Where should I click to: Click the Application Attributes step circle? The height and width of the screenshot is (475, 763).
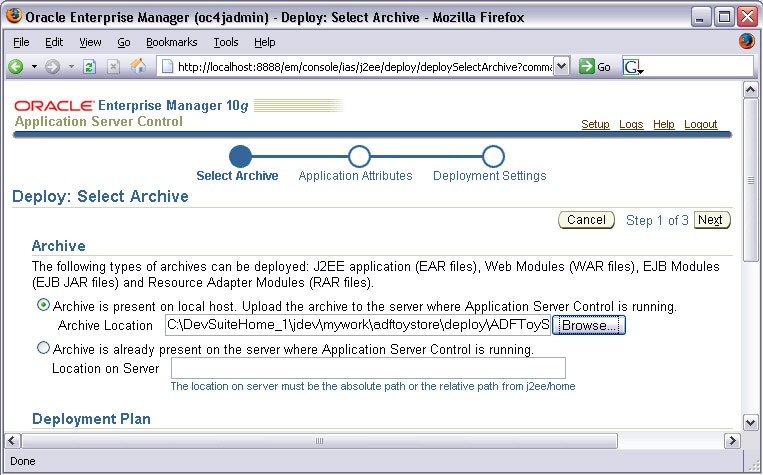(359, 156)
